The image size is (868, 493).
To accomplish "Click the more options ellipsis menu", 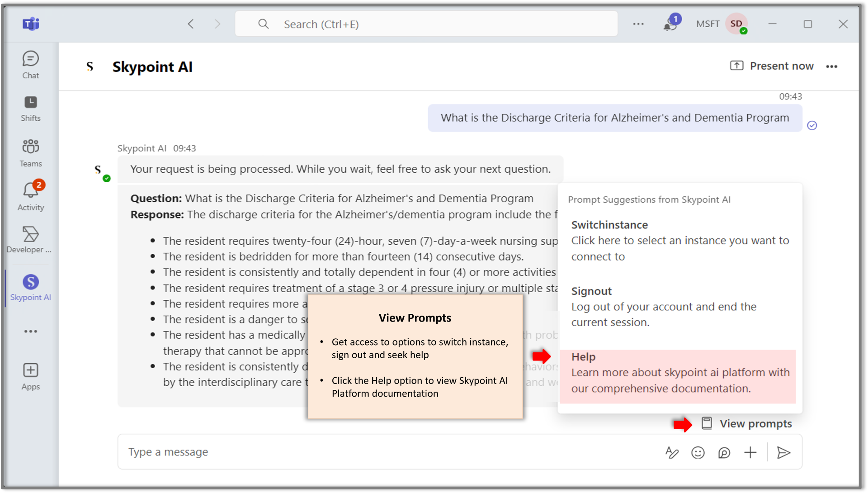I will [x=832, y=66].
